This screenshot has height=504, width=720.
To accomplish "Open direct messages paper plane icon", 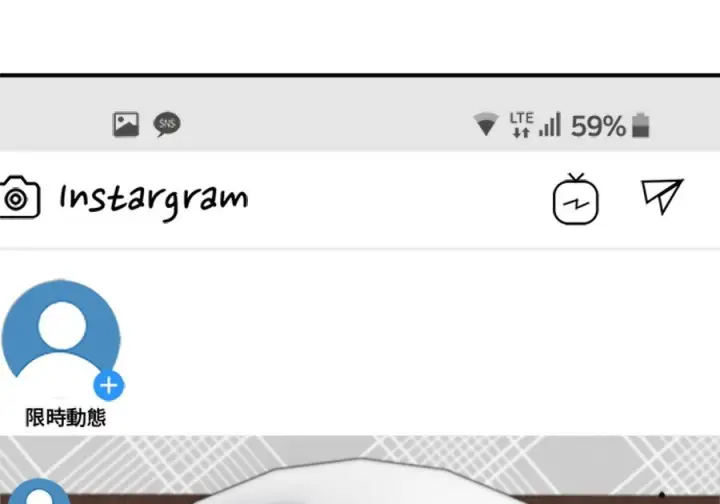I will [662, 196].
